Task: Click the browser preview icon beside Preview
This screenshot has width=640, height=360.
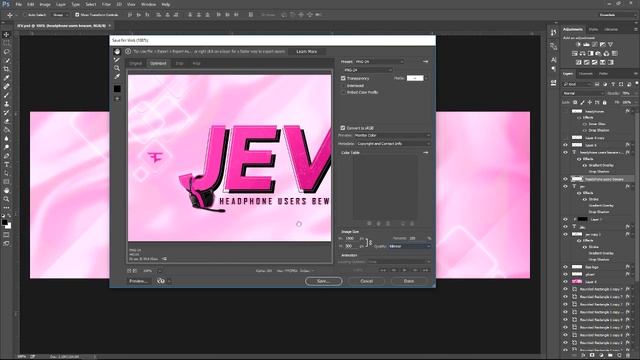Action: click(161, 281)
